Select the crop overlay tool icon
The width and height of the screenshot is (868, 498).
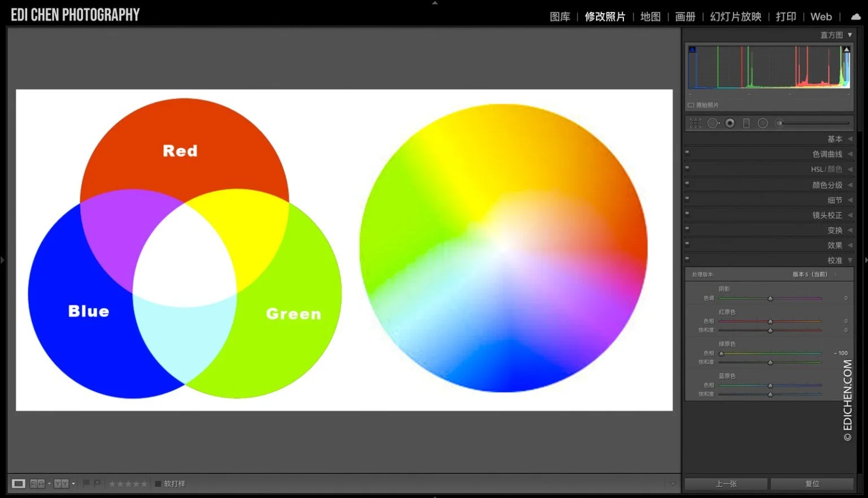(x=696, y=123)
